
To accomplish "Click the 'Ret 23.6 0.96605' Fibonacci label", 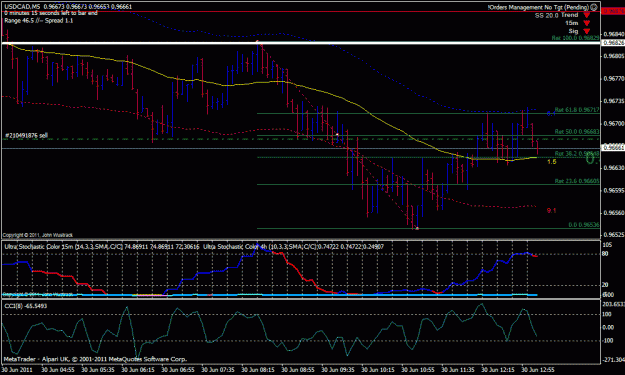I will pos(577,181).
